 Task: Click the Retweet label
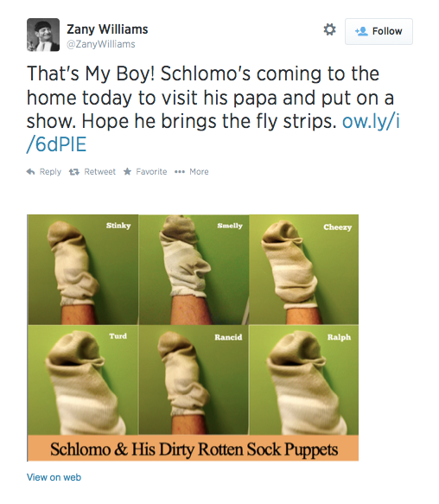[x=99, y=172]
